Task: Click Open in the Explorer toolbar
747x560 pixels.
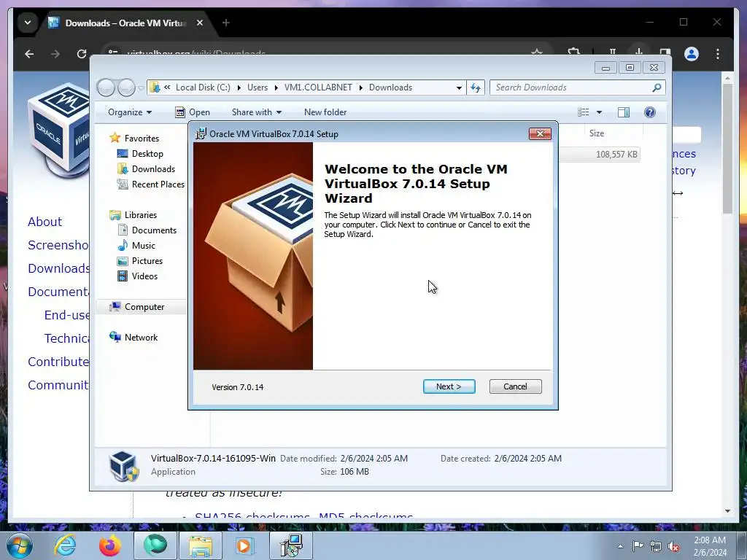Action: 193,112
